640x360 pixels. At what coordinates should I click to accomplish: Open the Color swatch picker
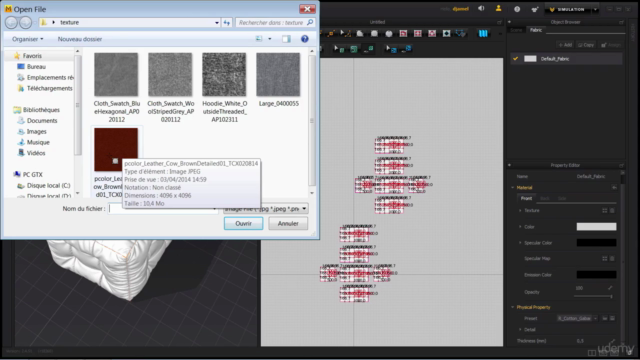[596, 227]
